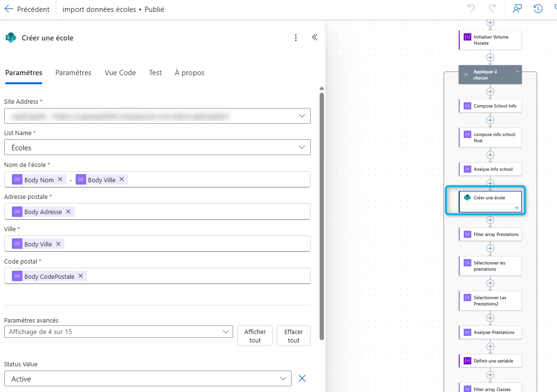This screenshot has width=557, height=392.
Task: Select Sélectionner Les Prestations2 action
Action: 490,301
